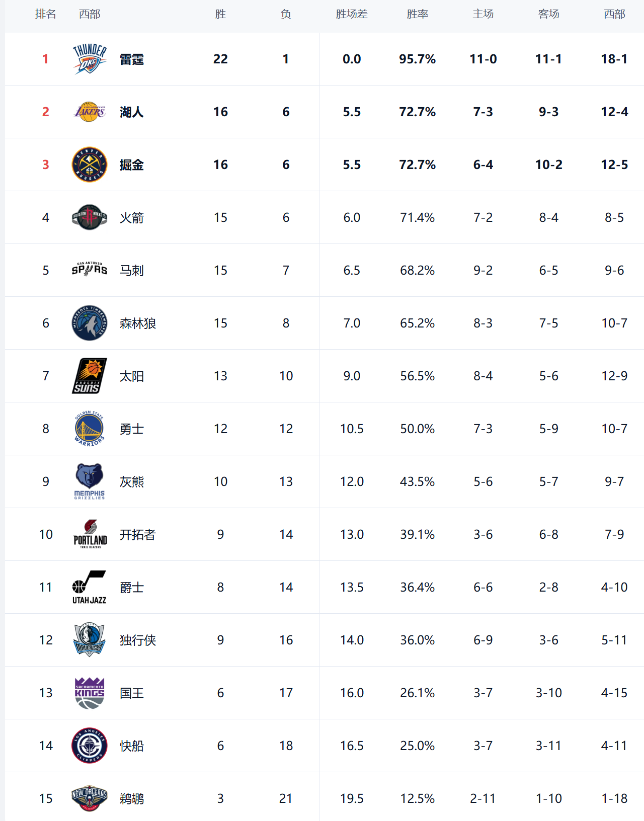This screenshot has height=821, width=644.
Task: Select the Memphis Grizzlies logo
Action: pyautogui.click(x=90, y=481)
